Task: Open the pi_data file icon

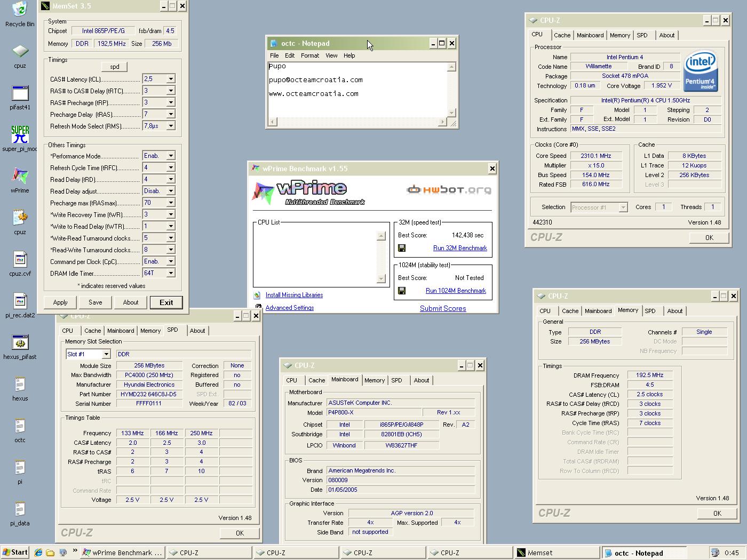Action: (20, 509)
